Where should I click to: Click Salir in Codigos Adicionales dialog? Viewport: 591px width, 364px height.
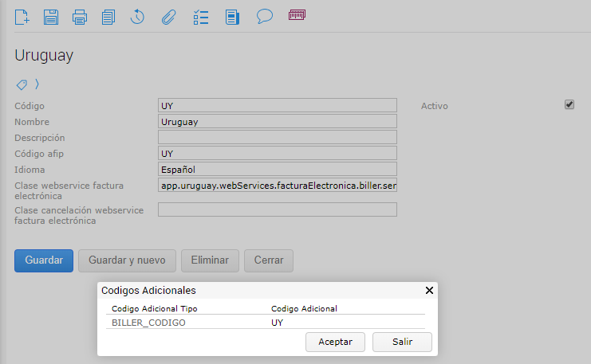(x=402, y=342)
